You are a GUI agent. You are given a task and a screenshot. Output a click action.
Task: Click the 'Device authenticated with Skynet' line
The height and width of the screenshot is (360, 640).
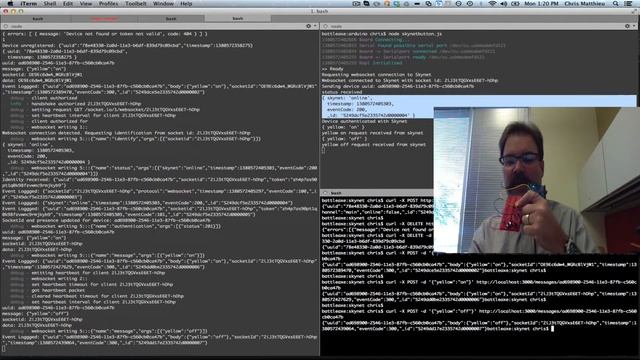[364, 121]
